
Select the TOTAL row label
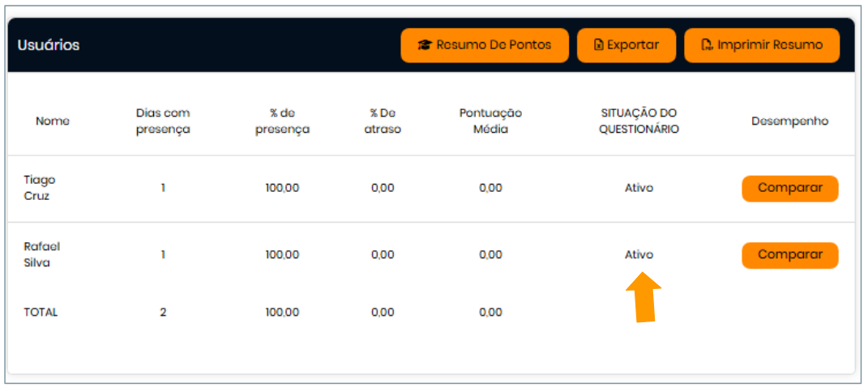(41, 312)
